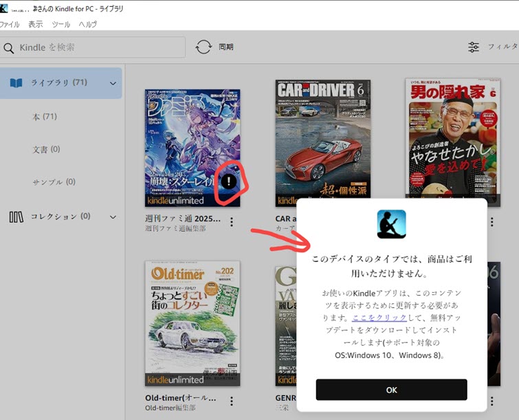Click the search magnifier icon
Viewport: 519px width, 420px height.
9,48
